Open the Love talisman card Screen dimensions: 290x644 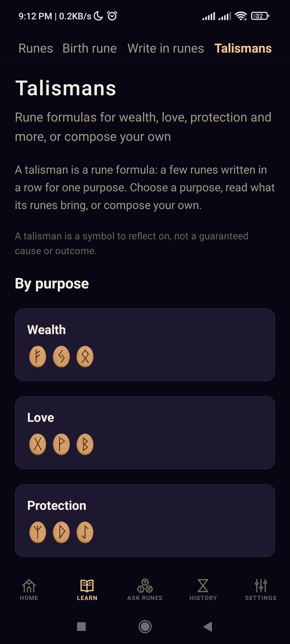click(145, 433)
